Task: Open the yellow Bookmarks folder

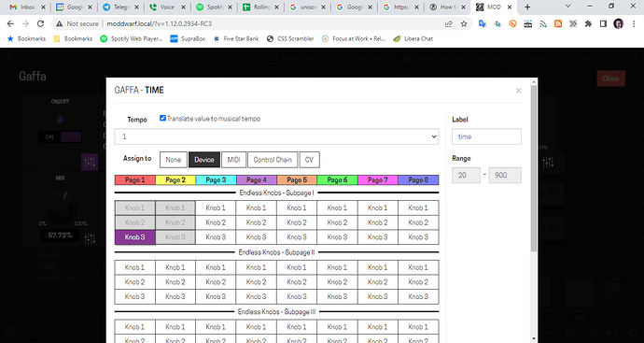Action: point(73,38)
